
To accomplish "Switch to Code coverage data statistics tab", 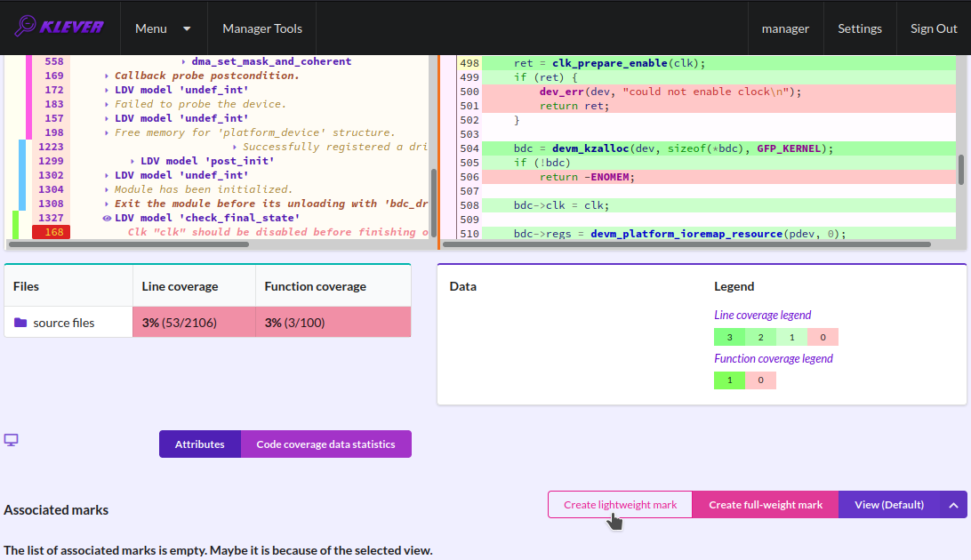I will coord(325,444).
